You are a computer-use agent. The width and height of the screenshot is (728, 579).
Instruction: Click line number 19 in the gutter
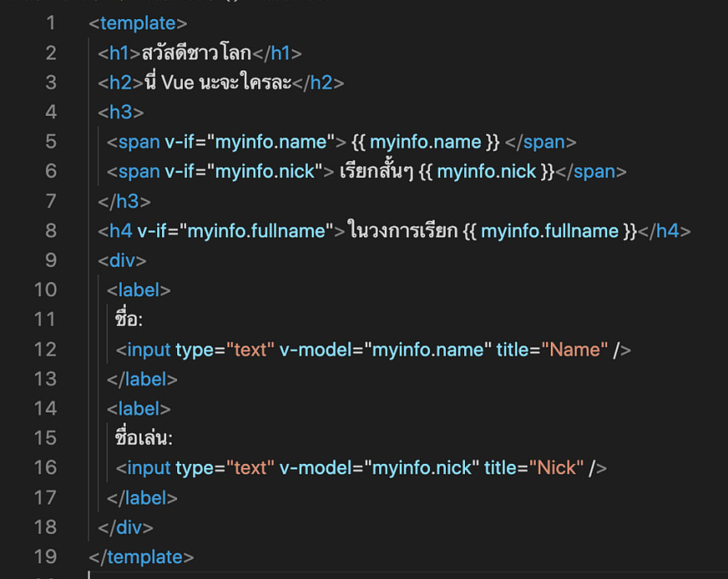click(45, 557)
